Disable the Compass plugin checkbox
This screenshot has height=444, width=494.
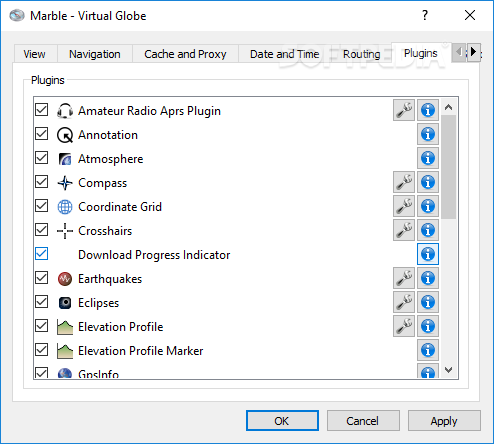tap(42, 182)
